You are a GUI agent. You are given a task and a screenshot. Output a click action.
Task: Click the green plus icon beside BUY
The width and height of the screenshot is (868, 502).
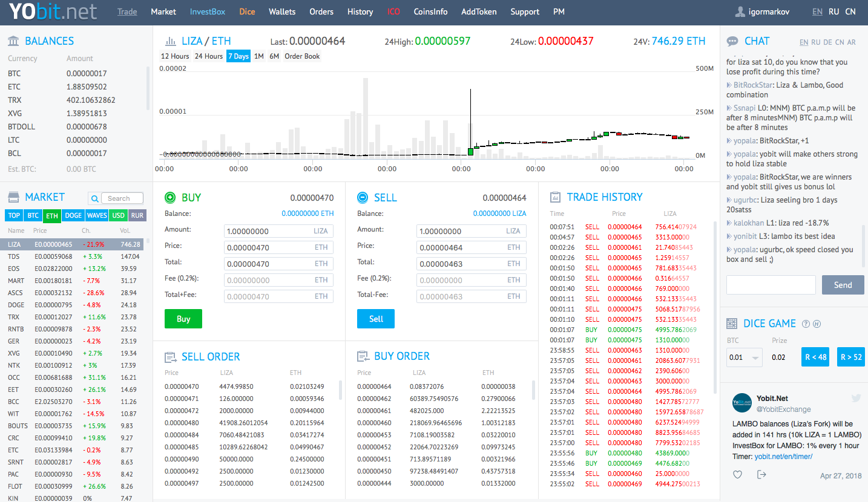tap(170, 197)
